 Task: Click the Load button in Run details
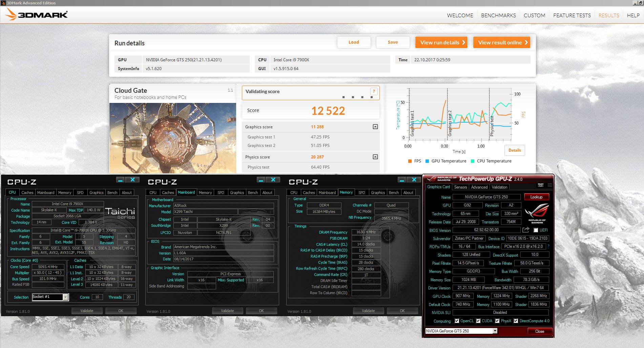[x=354, y=42]
